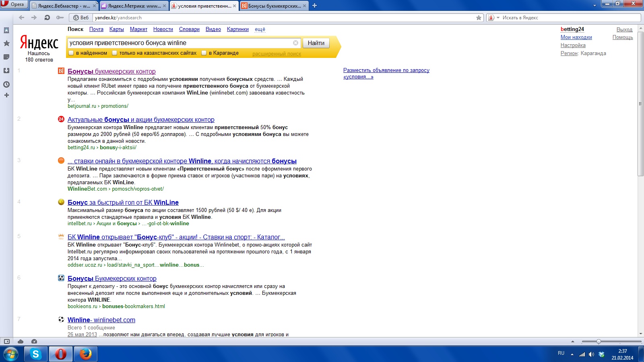Open the 'расширенный поиск' link
644x362 pixels.
pyautogui.click(x=277, y=54)
